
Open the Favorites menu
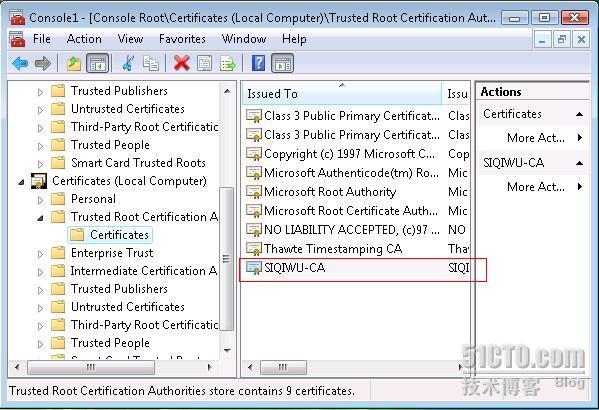[x=182, y=39]
